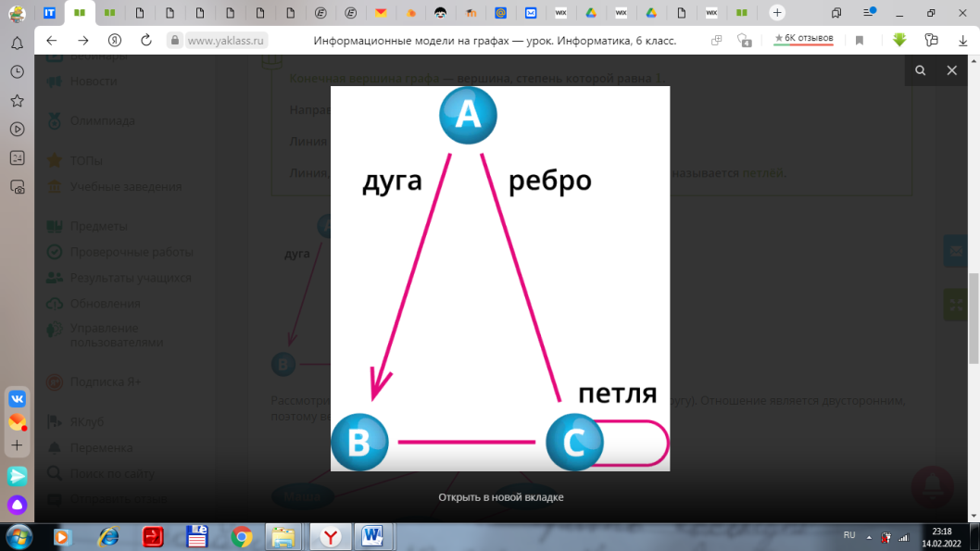980x551 pixels.
Task: Bookmark this page with bookmark icon
Action: [x=860, y=40]
